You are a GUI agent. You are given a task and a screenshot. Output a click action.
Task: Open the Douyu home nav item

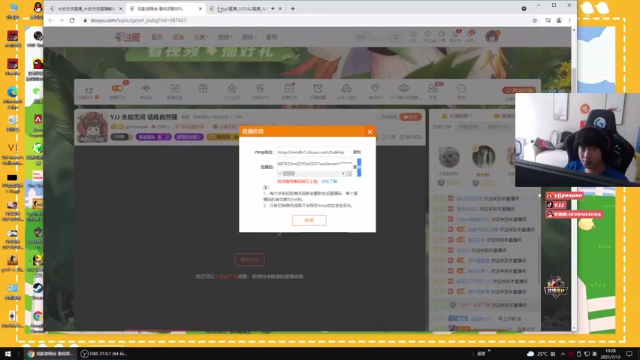click(x=157, y=37)
